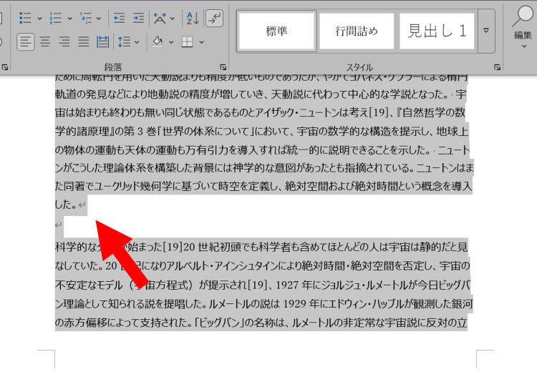Expand line spacing dropdown arrow
The image size is (537, 392).
point(137,42)
